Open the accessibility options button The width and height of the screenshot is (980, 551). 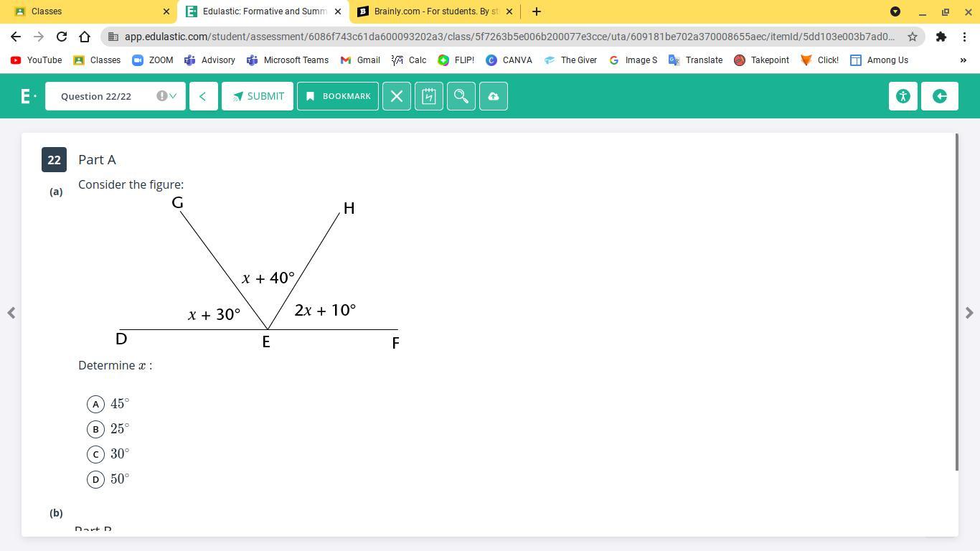pyautogui.click(x=903, y=96)
